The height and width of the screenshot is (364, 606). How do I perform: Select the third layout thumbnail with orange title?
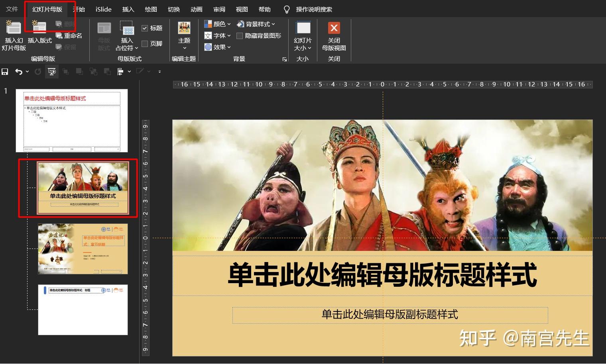pyautogui.click(x=83, y=249)
